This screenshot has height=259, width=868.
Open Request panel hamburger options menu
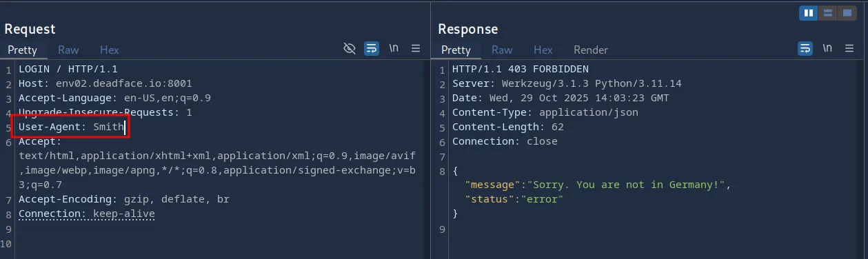pyautogui.click(x=416, y=48)
